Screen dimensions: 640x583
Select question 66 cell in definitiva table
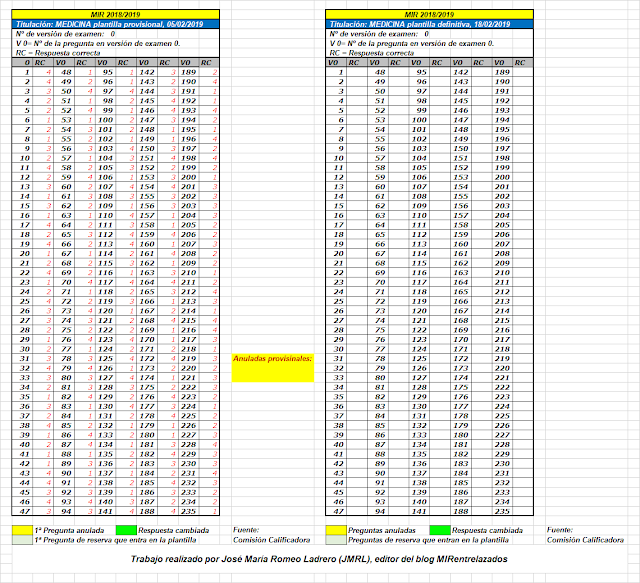coord(378,244)
